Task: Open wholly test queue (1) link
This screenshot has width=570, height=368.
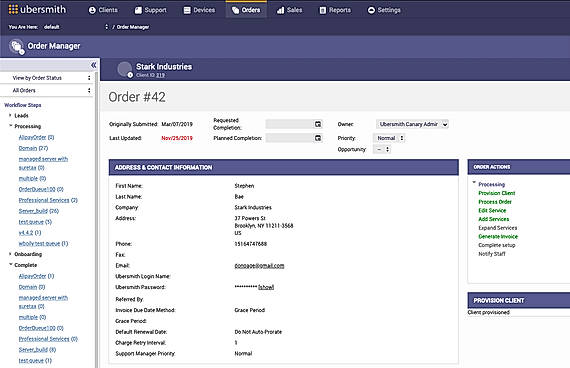Action: (43, 244)
